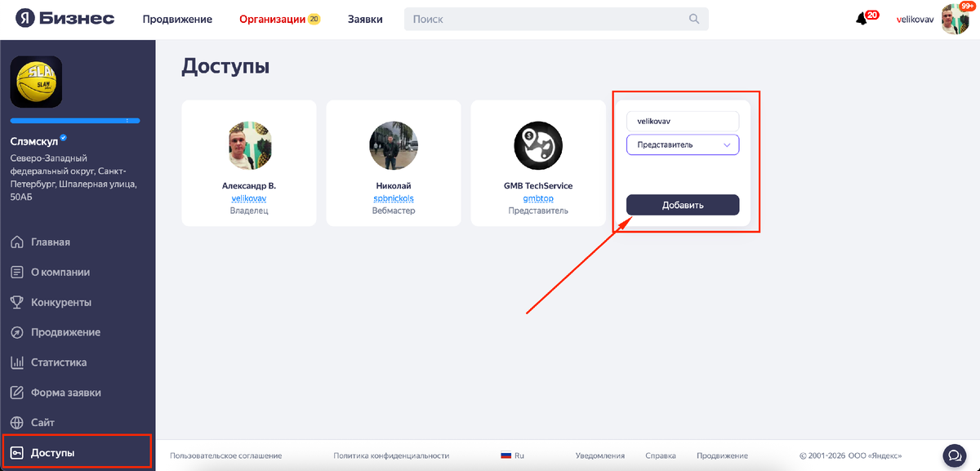Click the Форма заявки pencil icon
This screenshot has width=980, height=471.
click(16, 393)
